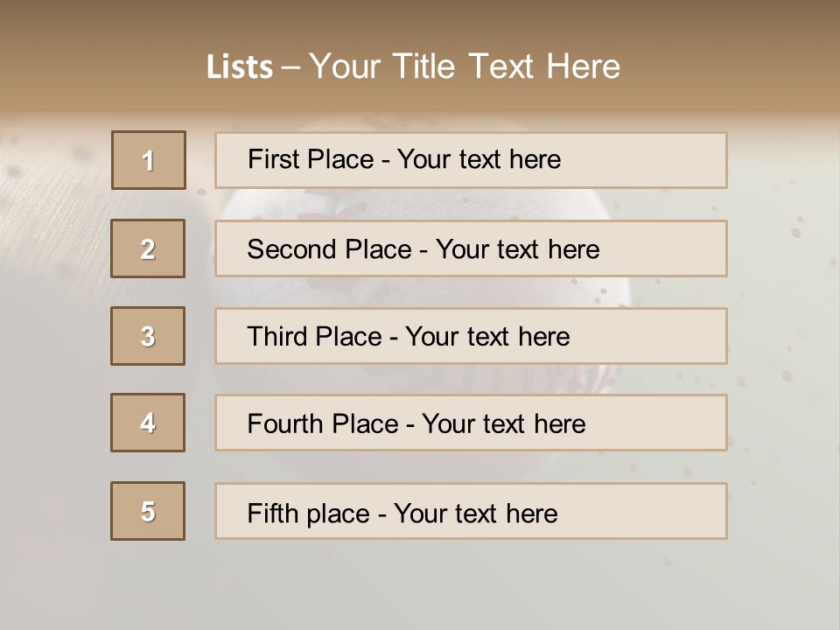The width and height of the screenshot is (840, 630).
Task: Click 'Your text here' in the Fifth place row
Action: pyautogui.click(x=475, y=513)
